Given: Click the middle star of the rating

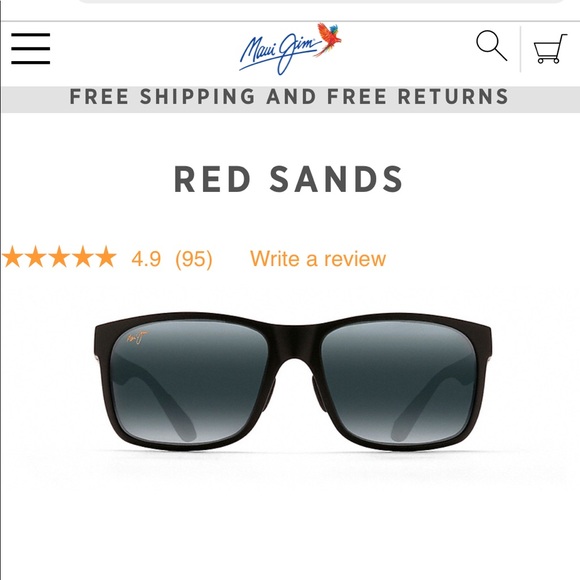Looking at the screenshot, I should tap(59, 257).
